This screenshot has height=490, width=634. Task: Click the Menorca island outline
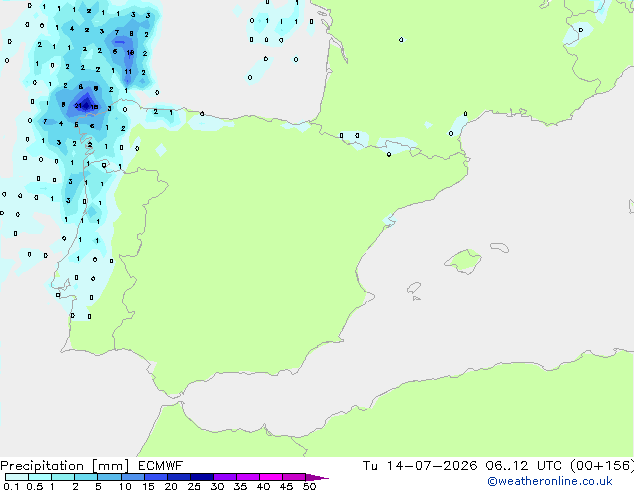500,247
